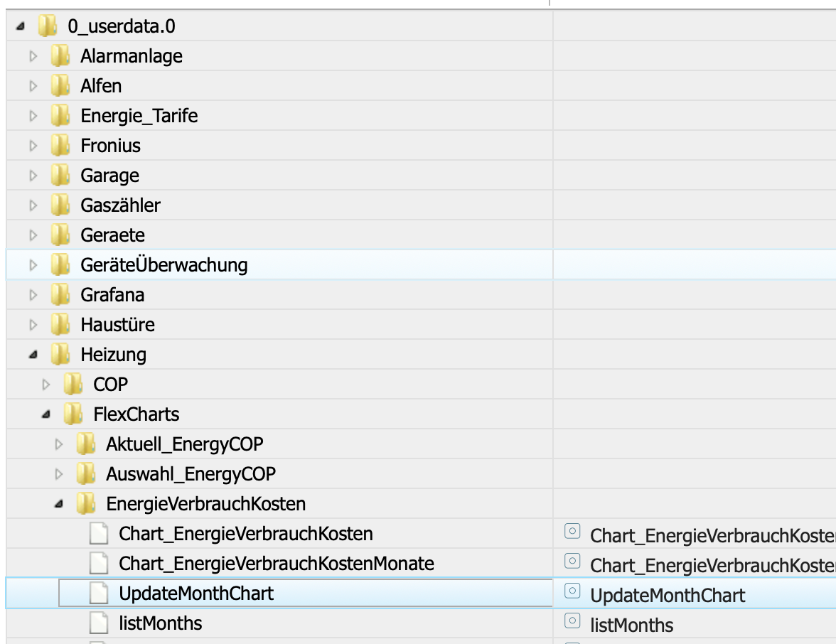
Task: Collapse the EnergieVerbrauchKosten folder
Action: [59, 504]
